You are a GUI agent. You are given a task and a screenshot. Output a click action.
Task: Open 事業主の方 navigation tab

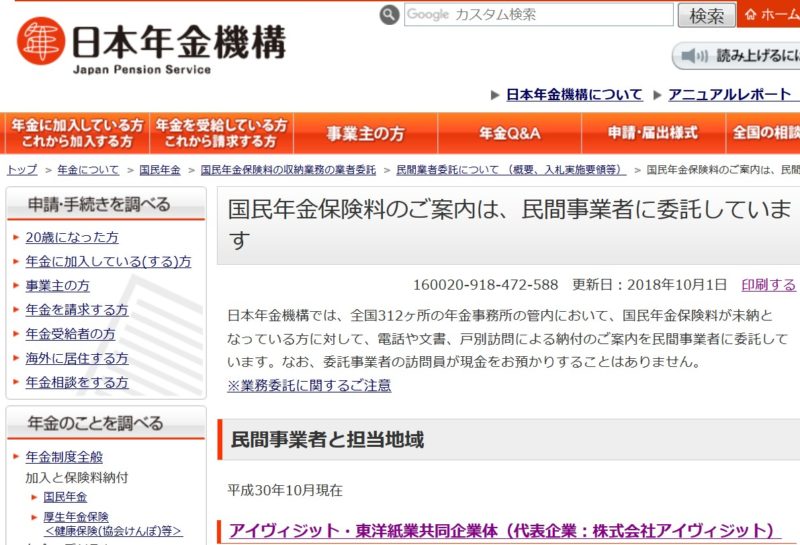pyautogui.click(x=365, y=133)
